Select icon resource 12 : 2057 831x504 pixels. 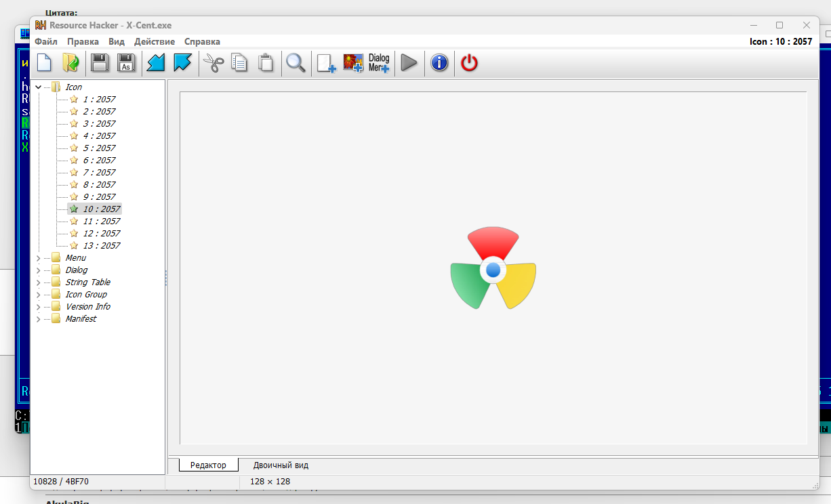[x=102, y=233]
